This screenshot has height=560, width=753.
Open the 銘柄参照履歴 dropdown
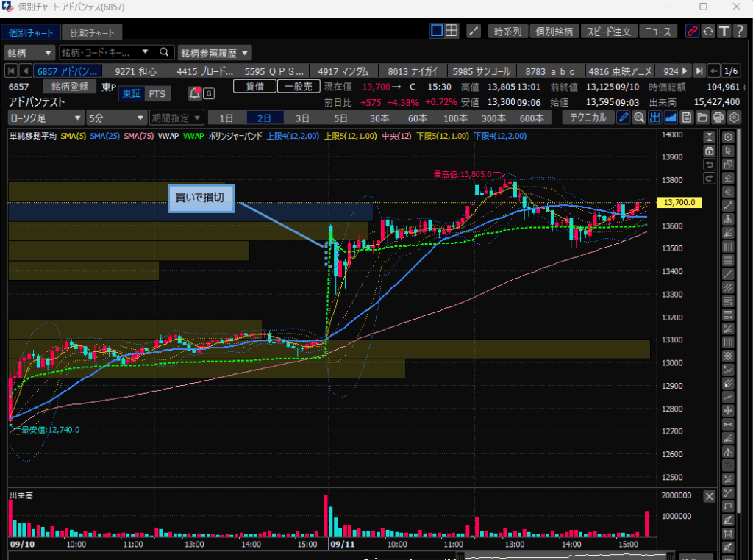215,52
